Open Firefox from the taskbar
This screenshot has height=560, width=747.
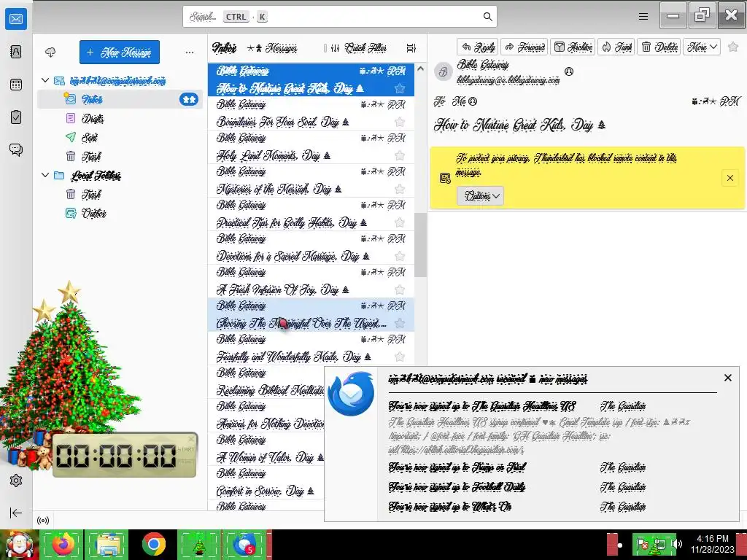point(63,545)
